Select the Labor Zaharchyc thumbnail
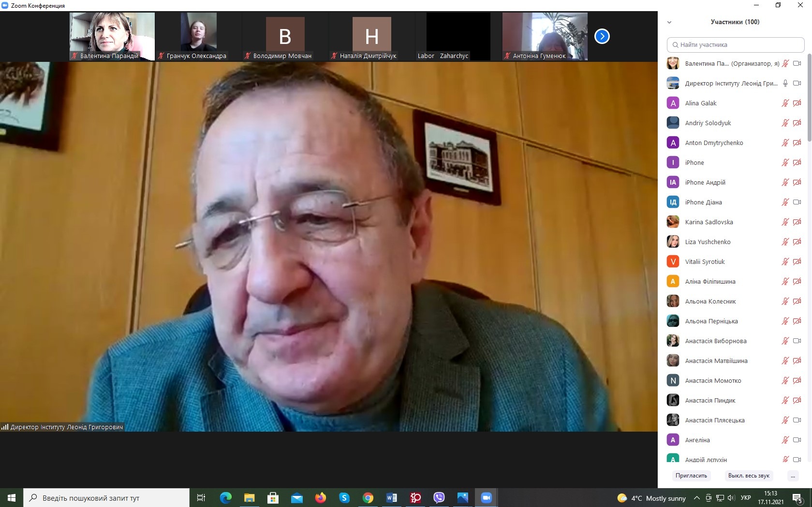The width and height of the screenshot is (812, 507). pos(458,36)
